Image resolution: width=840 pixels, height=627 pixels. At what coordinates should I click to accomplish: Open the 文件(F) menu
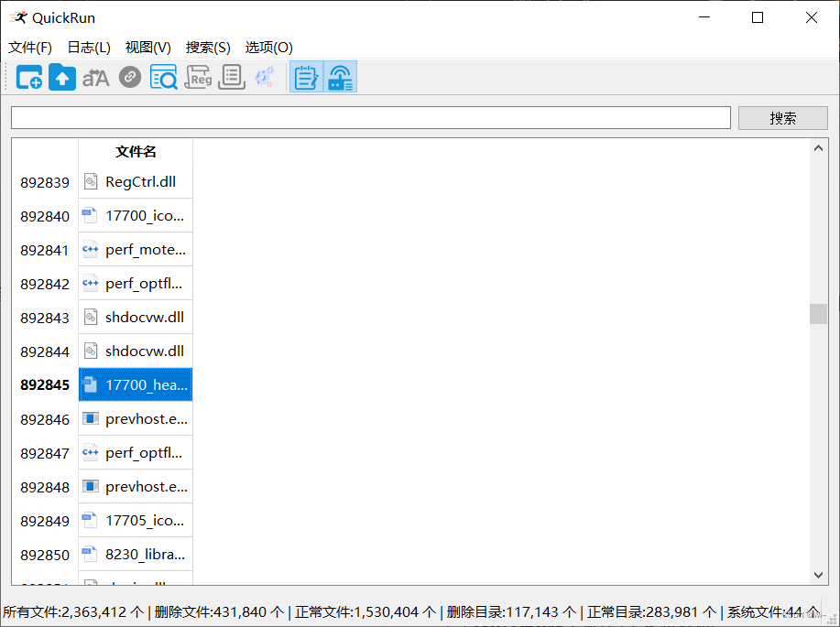pyautogui.click(x=29, y=47)
